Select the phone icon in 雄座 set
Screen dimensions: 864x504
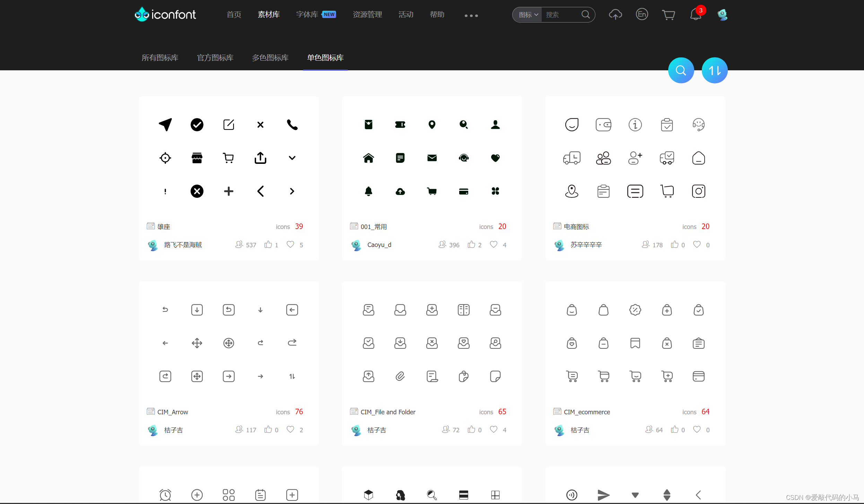(x=292, y=124)
